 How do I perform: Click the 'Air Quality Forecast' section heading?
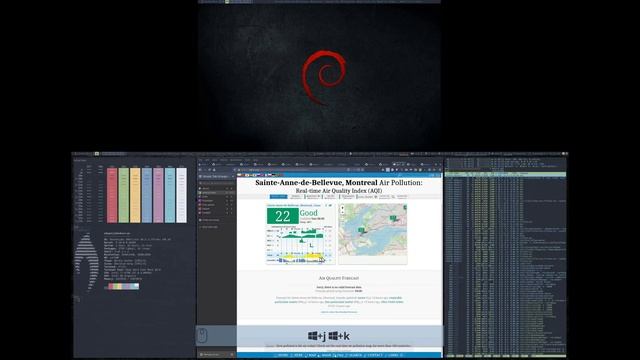(339, 278)
